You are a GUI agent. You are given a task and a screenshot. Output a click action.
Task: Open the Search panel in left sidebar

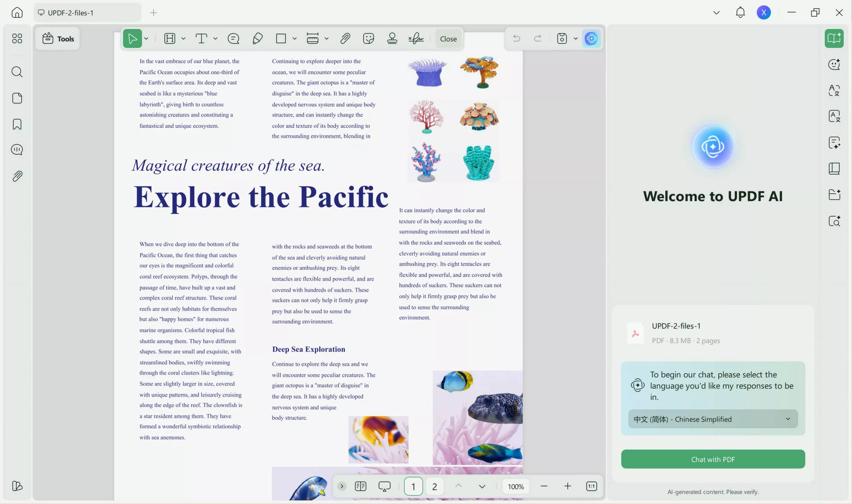coord(17,72)
